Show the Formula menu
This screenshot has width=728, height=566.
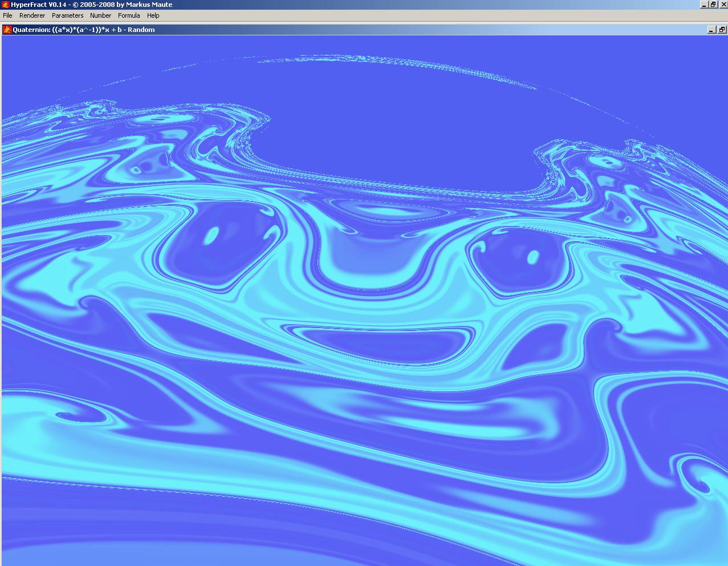pyautogui.click(x=129, y=15)
